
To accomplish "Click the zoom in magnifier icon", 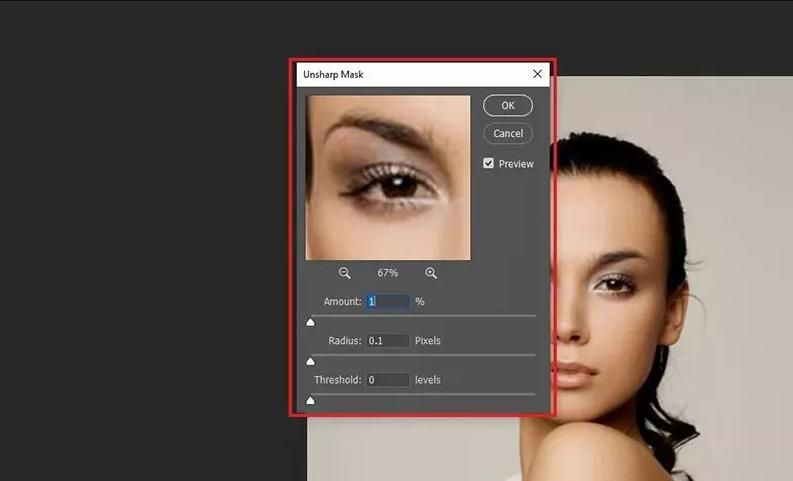I will click(431, 273).
